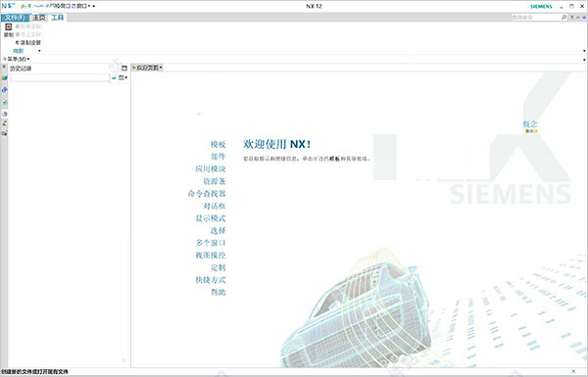Open the blue HD3D tools sidebar tab
588x377 pixels.
(4, 90)
